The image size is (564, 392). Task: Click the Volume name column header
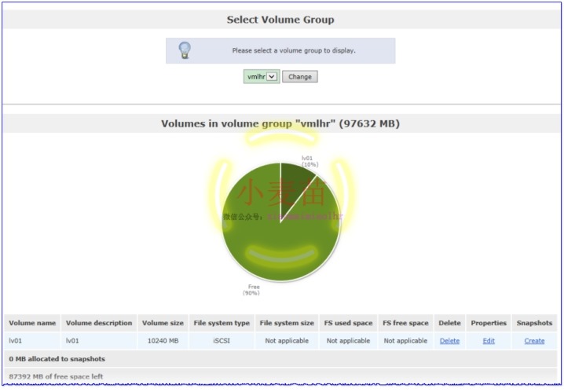[x=32, y=323]
